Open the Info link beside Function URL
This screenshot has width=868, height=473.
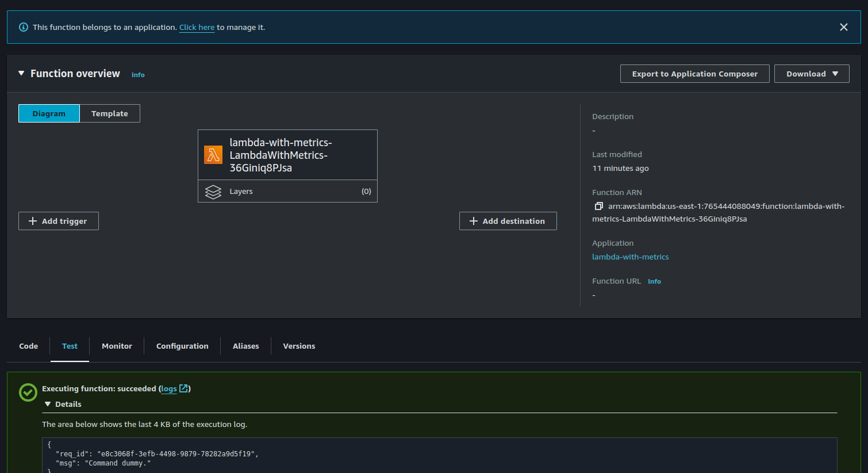(654, 281)
